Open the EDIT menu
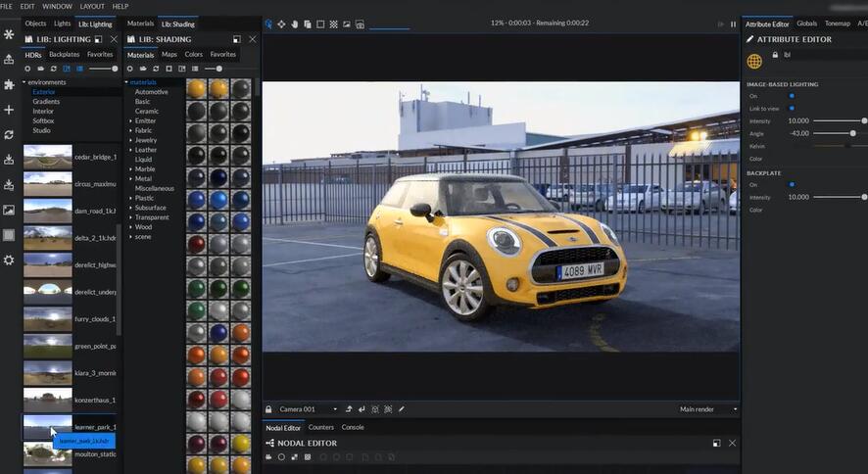The height and width of the screenshot is (474, 868). click(27, 6)
